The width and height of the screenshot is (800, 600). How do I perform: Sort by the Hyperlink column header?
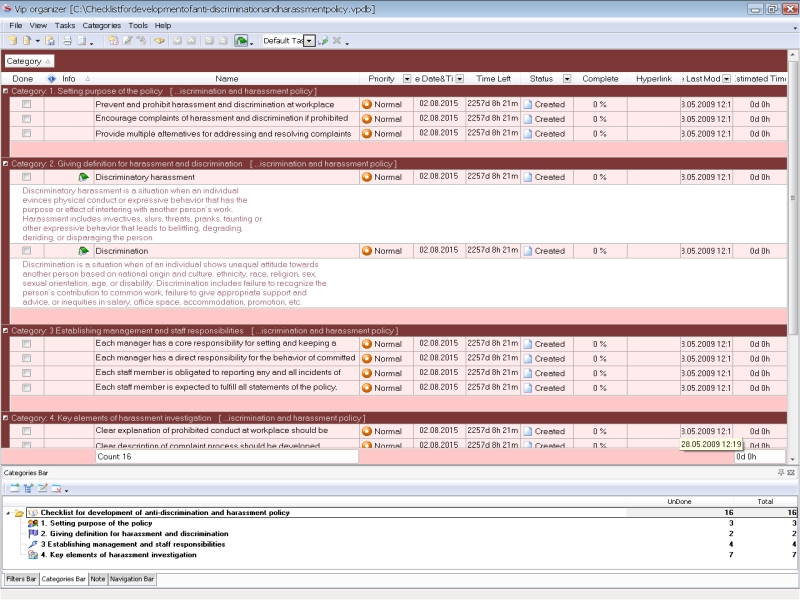click(654, 79)
